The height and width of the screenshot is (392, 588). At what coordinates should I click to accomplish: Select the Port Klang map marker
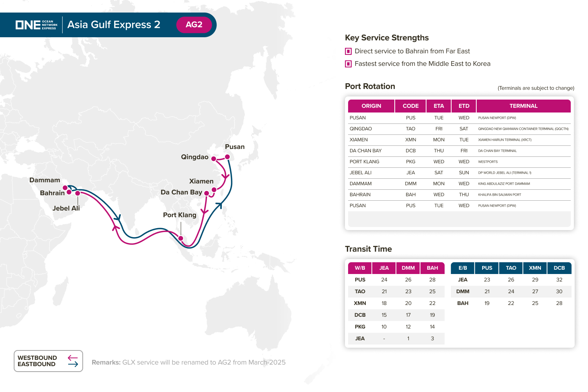[181, 238]
